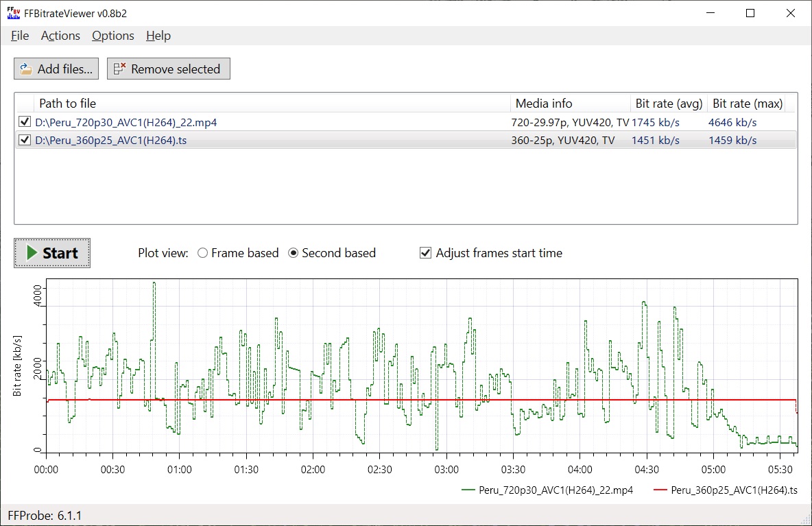The width and height of the screenshot is (812, 526).
Task: Select Second based plot view
Action: point(294,253)
